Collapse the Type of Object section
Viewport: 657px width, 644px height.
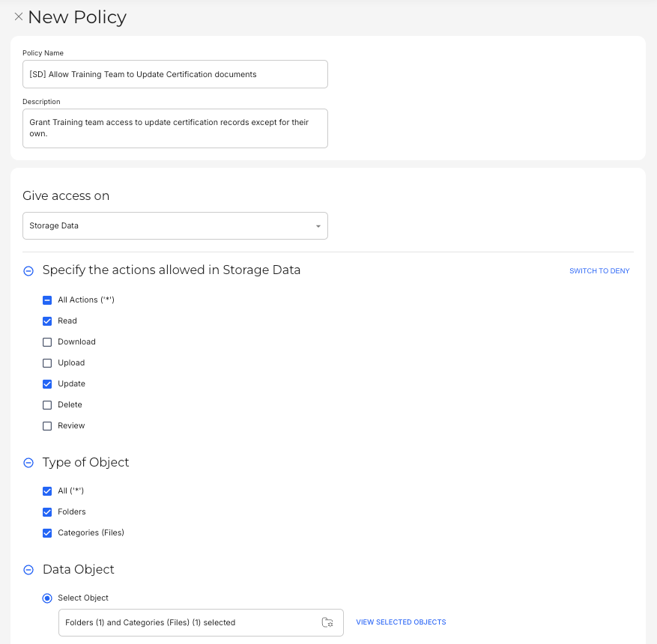[28, 463]
